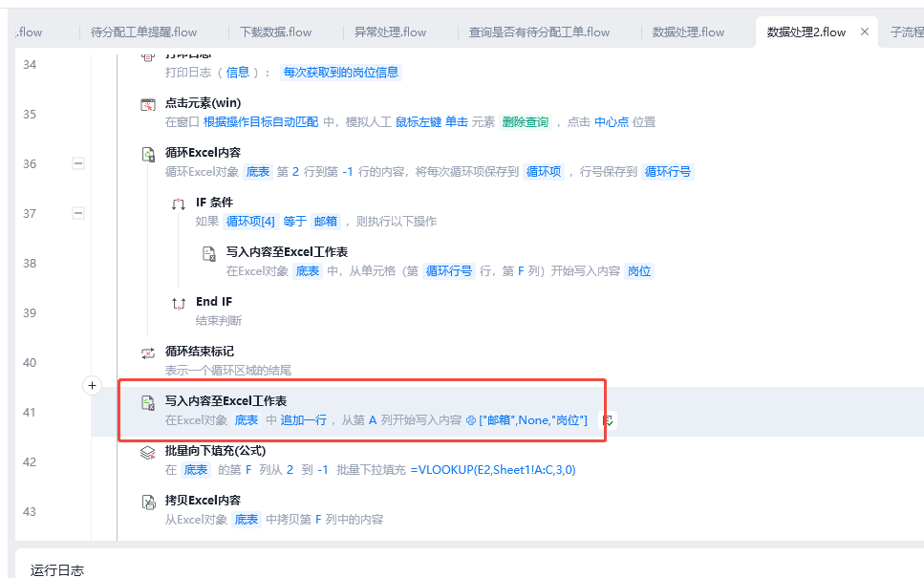924x578 pixels.
Task: Click the =VLOOKUP(E2,Sheet1!A:C,3,0) formula
Action: 493,470
